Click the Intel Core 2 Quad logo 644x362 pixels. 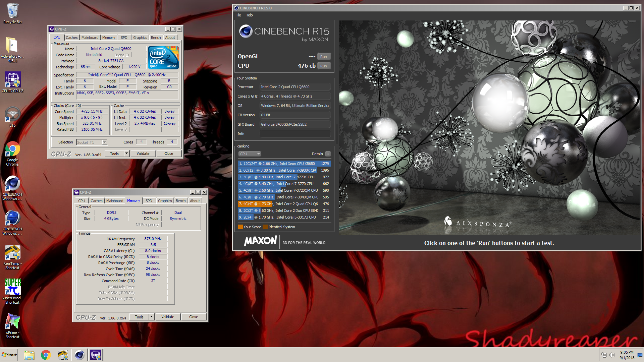(163, 58)
